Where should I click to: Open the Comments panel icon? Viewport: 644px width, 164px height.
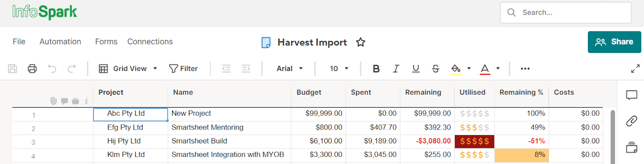(631, 95)
